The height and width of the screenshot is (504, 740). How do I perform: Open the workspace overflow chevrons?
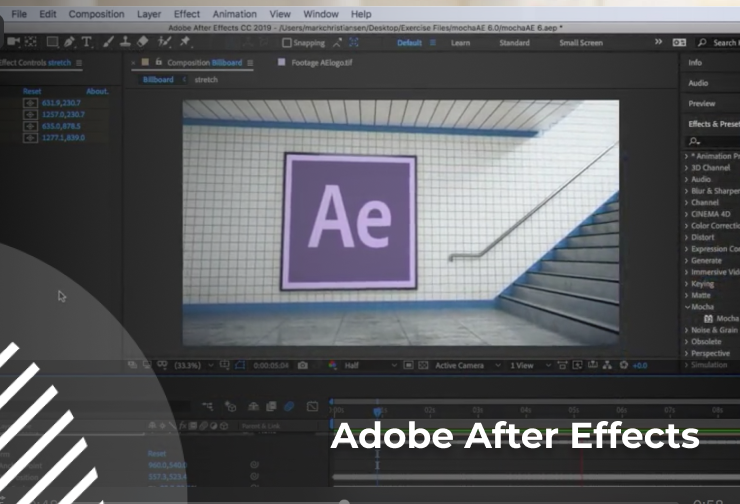658,43
